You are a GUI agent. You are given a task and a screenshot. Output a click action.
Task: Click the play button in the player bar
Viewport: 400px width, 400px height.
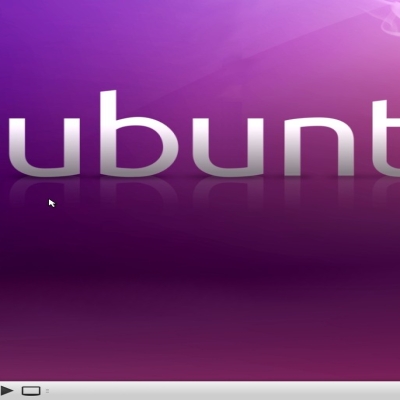tap(7, 390)
